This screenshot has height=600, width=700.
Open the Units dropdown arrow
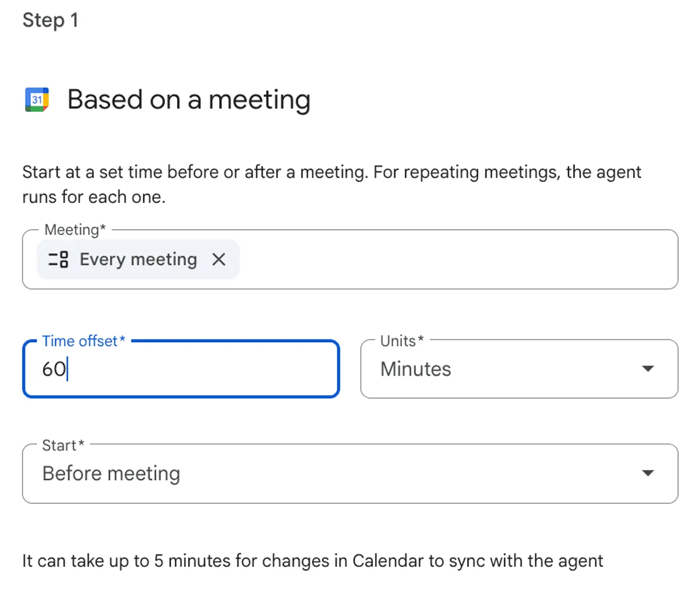click(x=647, y=369)
